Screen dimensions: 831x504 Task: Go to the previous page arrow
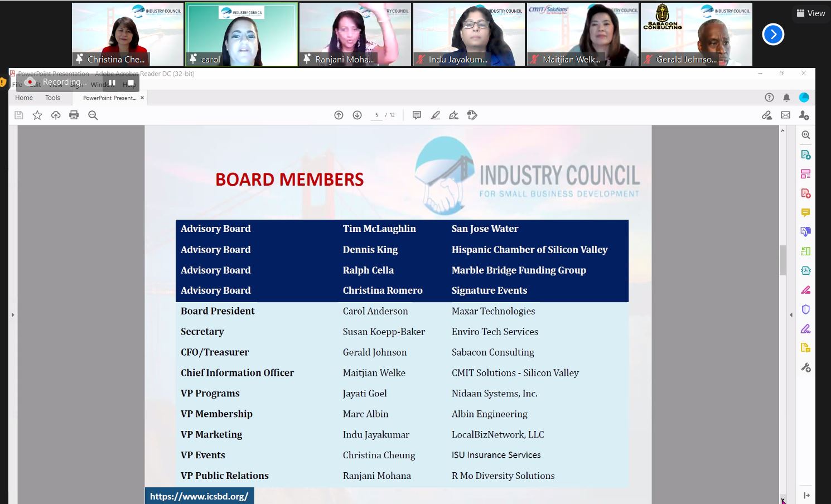(x=339, y=115)
